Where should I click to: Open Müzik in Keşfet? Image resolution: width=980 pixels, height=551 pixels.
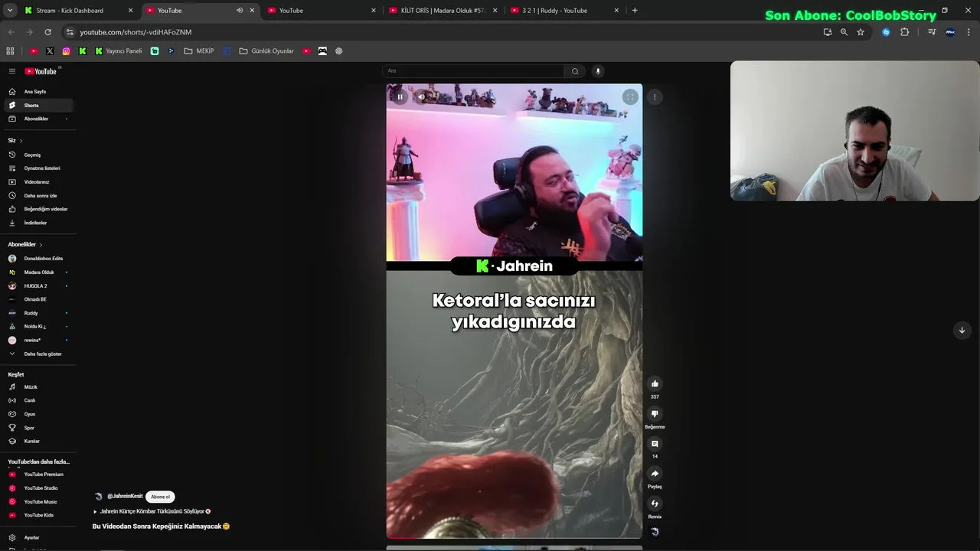pos(38,387)
